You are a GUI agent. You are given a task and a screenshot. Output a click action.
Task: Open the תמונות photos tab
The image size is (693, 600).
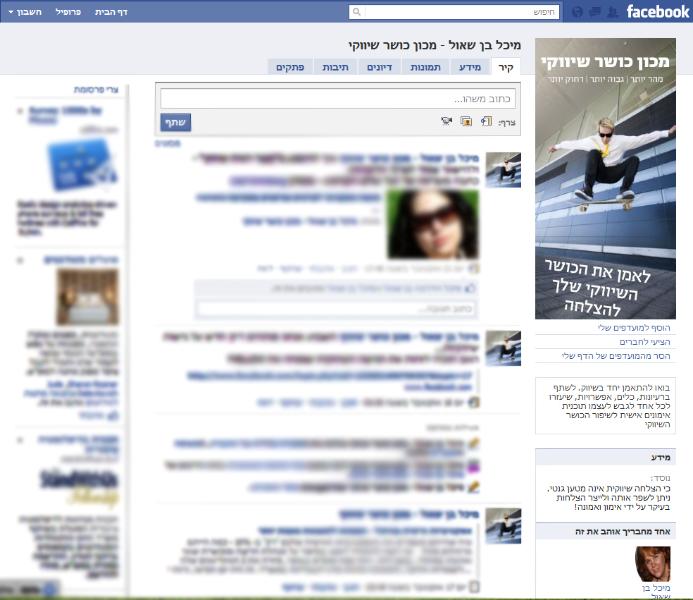pyautogui.click(x=425, y=67)
